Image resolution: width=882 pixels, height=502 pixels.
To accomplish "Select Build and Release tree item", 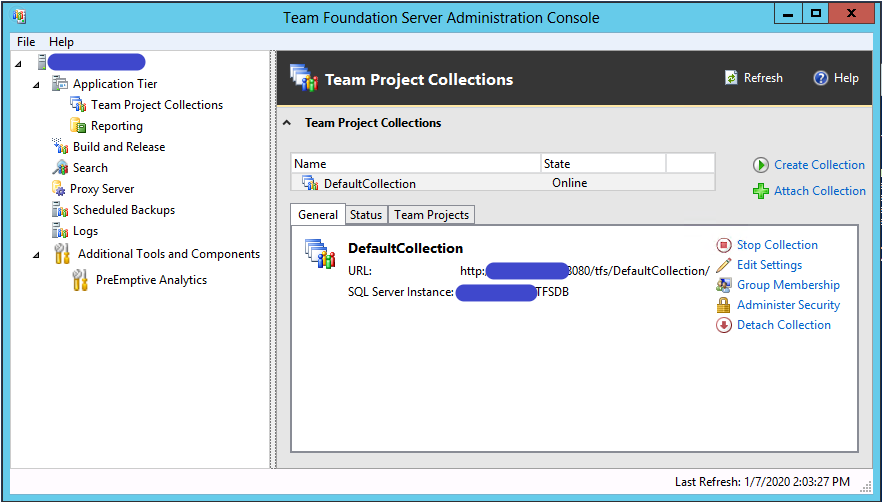I will (x=119, y=147).
